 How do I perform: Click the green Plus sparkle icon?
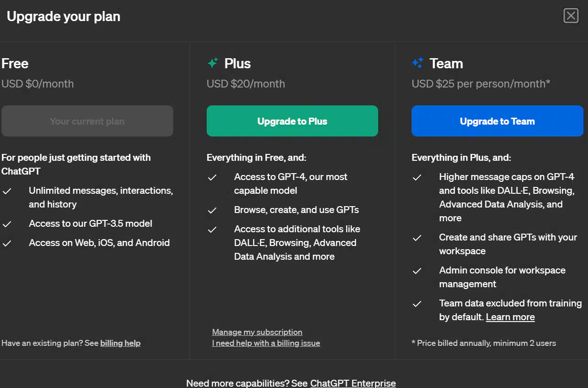(x=213, y=63)
